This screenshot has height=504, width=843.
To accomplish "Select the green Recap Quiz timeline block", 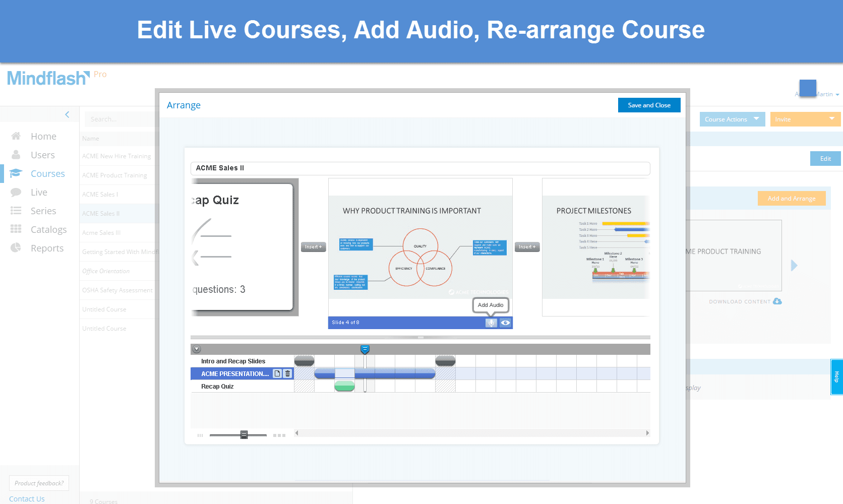I will (x=344, y=386).
